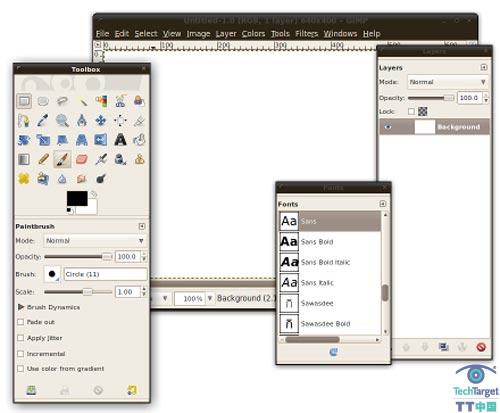Select the Flip tool
This screenshot has height=413, width=500.
(x=101, y=140)
